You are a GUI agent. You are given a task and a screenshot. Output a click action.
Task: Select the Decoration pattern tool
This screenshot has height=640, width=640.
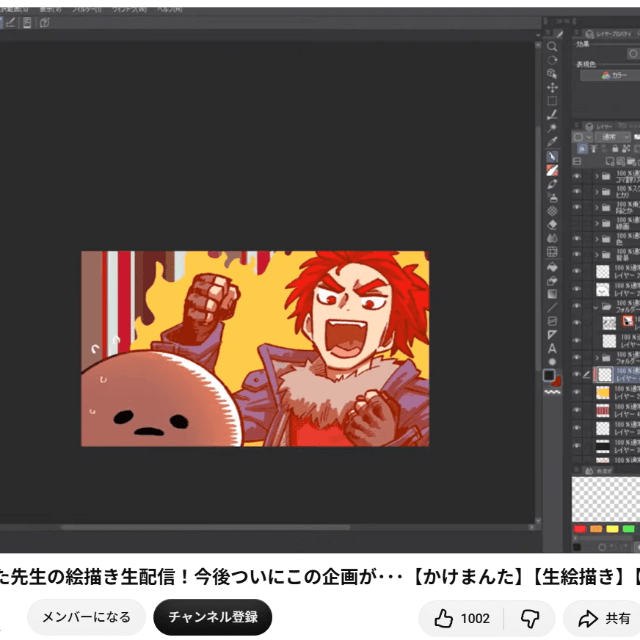[552, 211]
